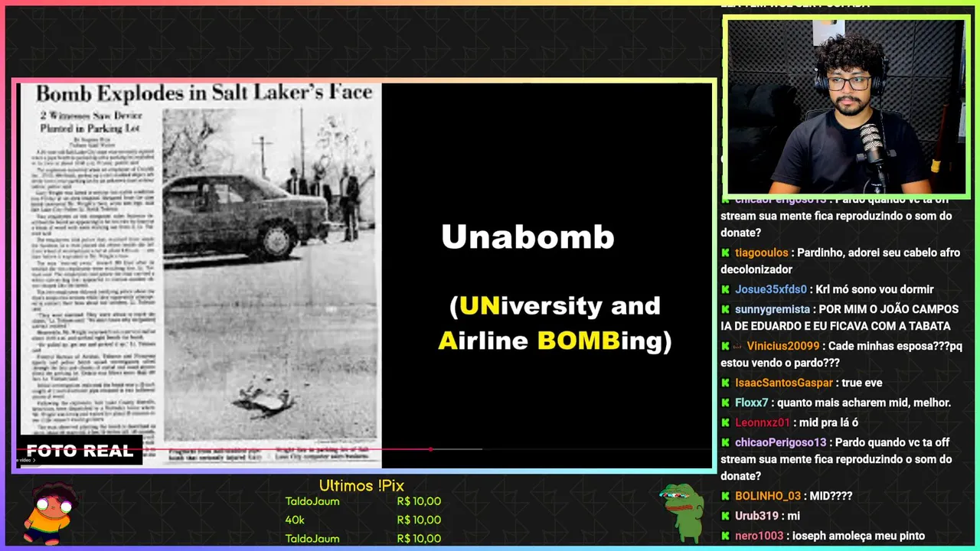Open tiagoulos chat username

[762, 253]
